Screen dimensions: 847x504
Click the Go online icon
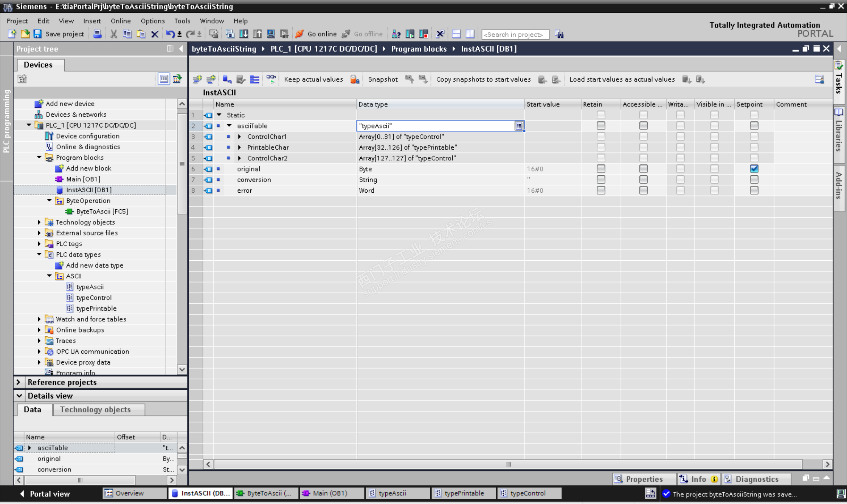click(299, 34)
